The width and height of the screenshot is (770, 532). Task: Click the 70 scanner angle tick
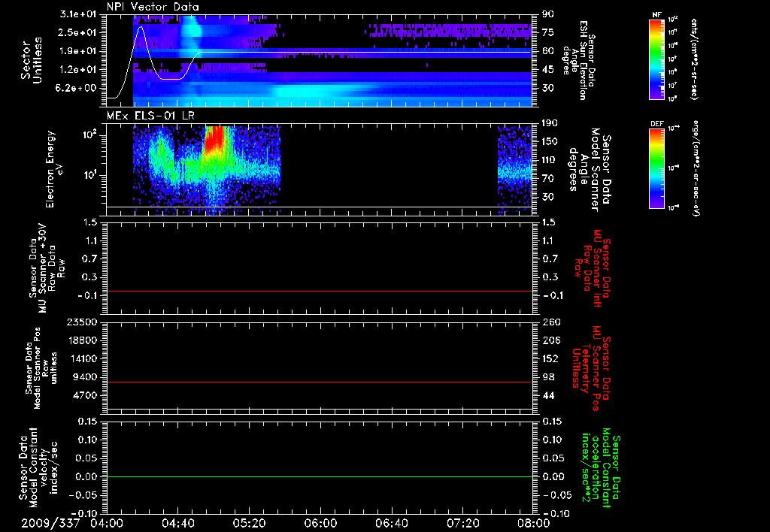click(548, 178)
